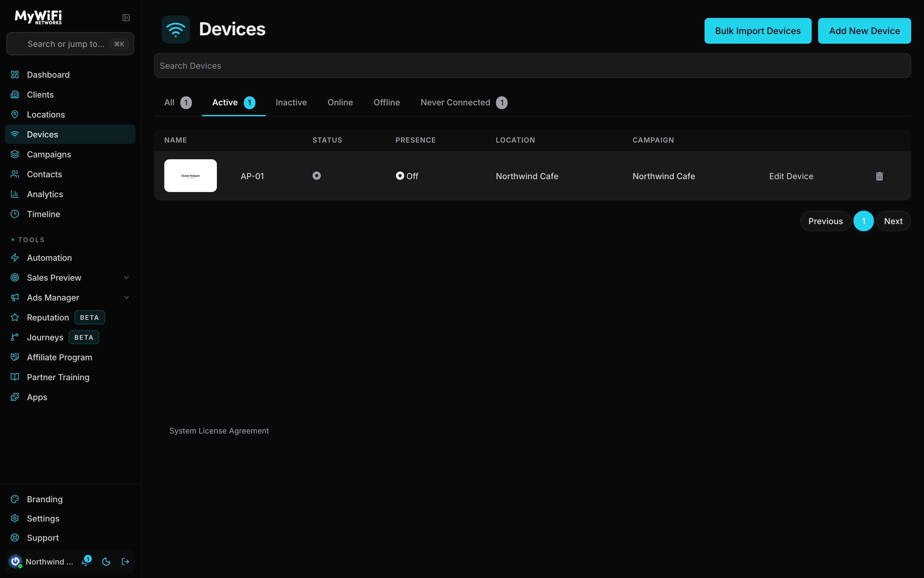This screenshot has width=924, height=578.
Task: Switch to the Offline tab
Action: tap(387, 102)
